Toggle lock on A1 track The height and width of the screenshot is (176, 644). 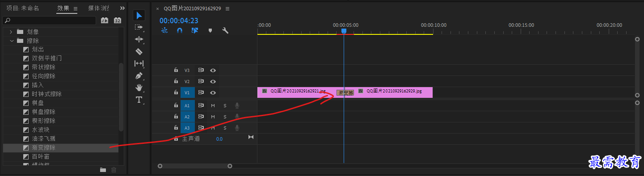[x=176, y=105]
